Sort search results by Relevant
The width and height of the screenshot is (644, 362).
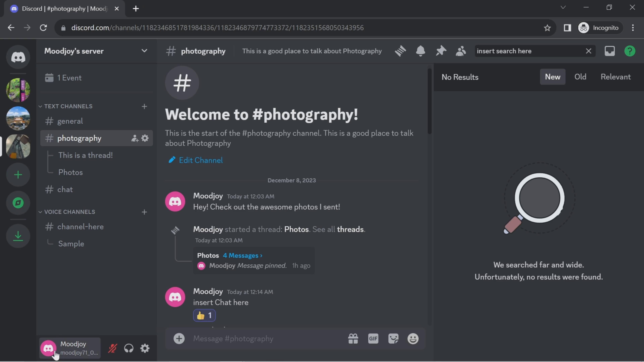[615, 77]
